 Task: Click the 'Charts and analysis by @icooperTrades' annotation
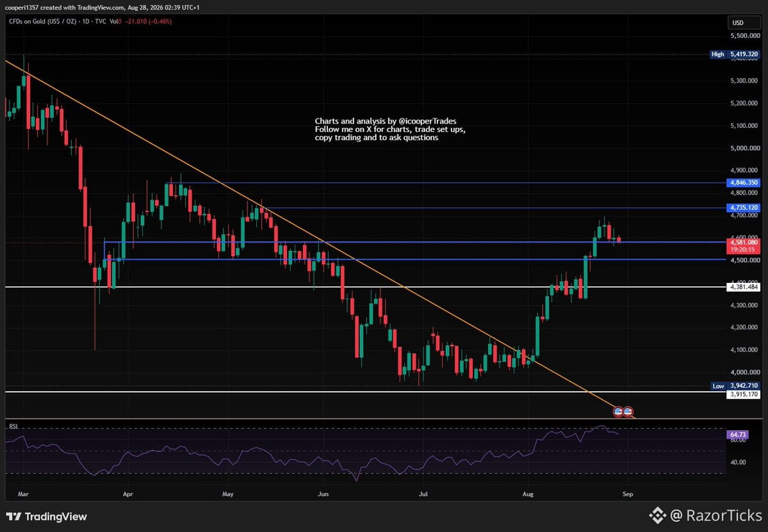click(386, 121)
